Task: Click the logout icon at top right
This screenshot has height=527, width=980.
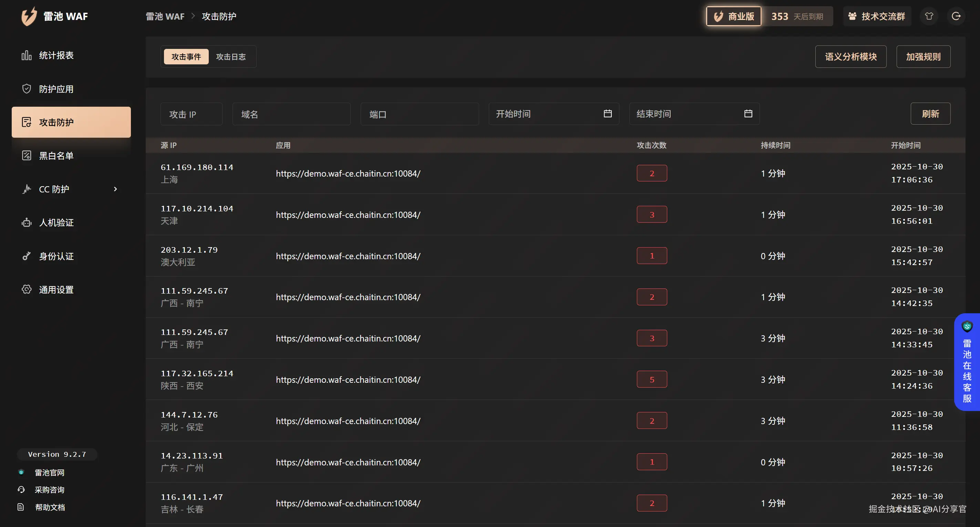Action: coord(956,16)
